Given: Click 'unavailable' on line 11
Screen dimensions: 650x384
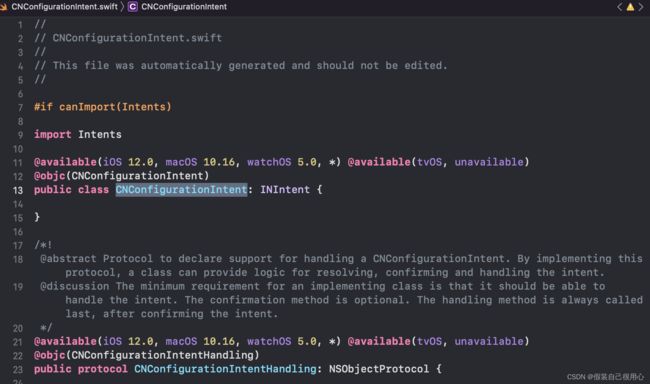Looking at the screenshot, I should [x=489, y=162].
